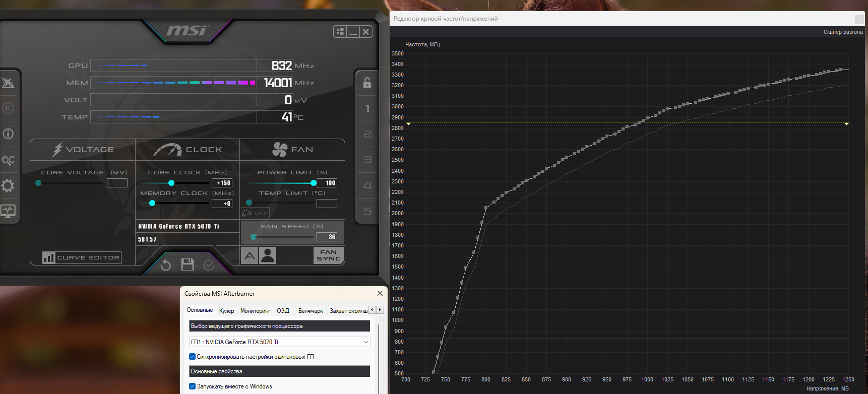868x394 pixels.
Task: Minimize the MSI Afterburner window
Action: click(x=353, y=32)
